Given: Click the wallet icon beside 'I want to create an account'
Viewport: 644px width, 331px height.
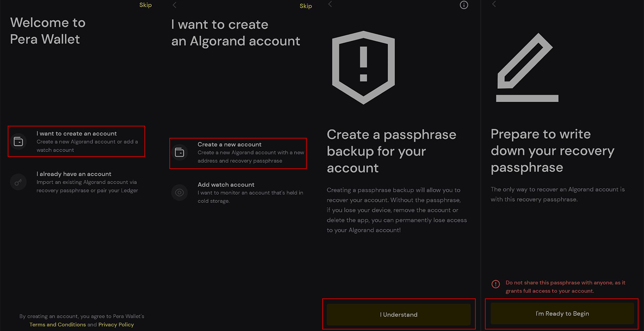Looking at the screenshot, I should click(18, 141).
